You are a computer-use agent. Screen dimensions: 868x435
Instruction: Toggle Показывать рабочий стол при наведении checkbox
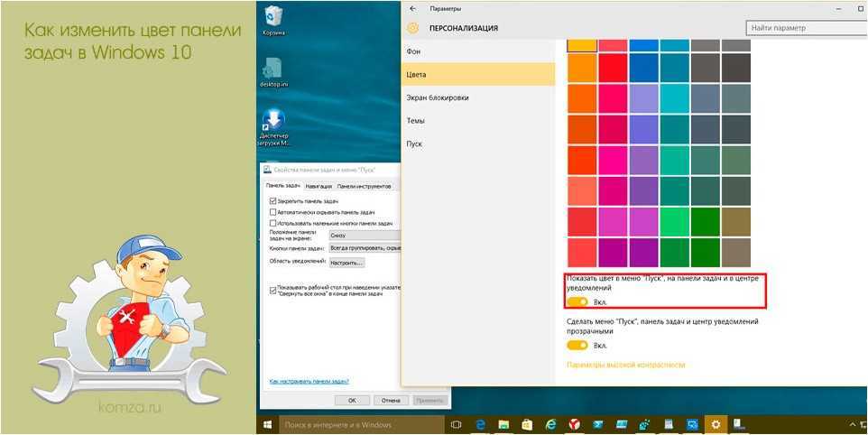point(272,289)
